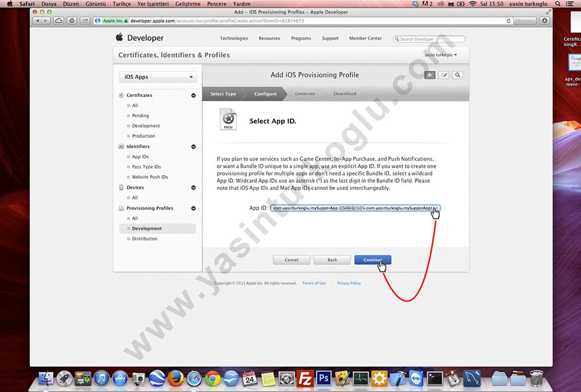
Task: Select Production under Certificates
Action: [x=144, y=136]
